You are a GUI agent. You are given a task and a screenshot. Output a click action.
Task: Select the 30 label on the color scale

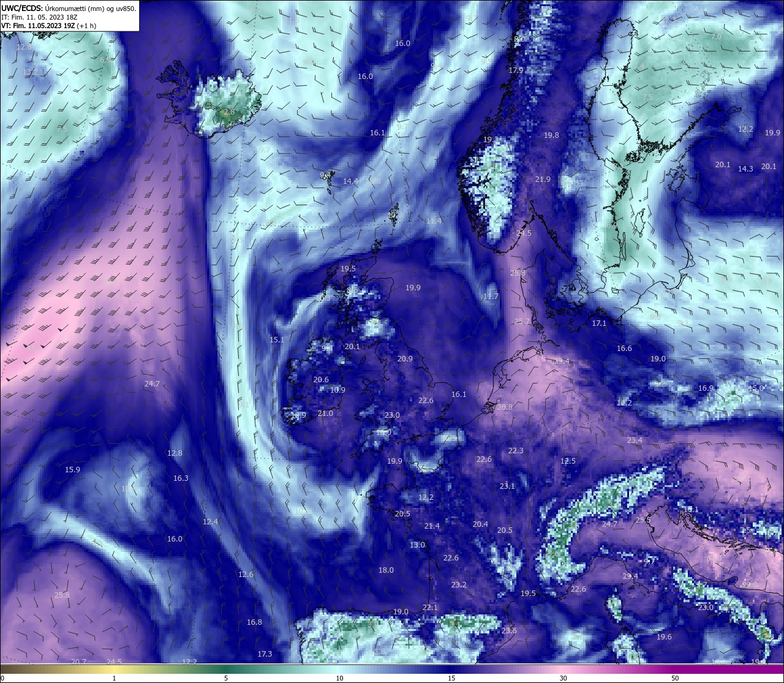coord(563,678)
